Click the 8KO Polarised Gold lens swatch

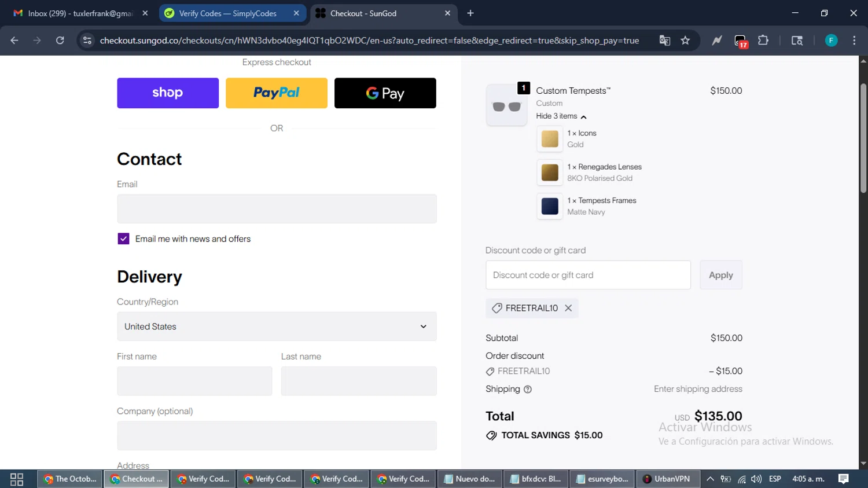(550, 173)
